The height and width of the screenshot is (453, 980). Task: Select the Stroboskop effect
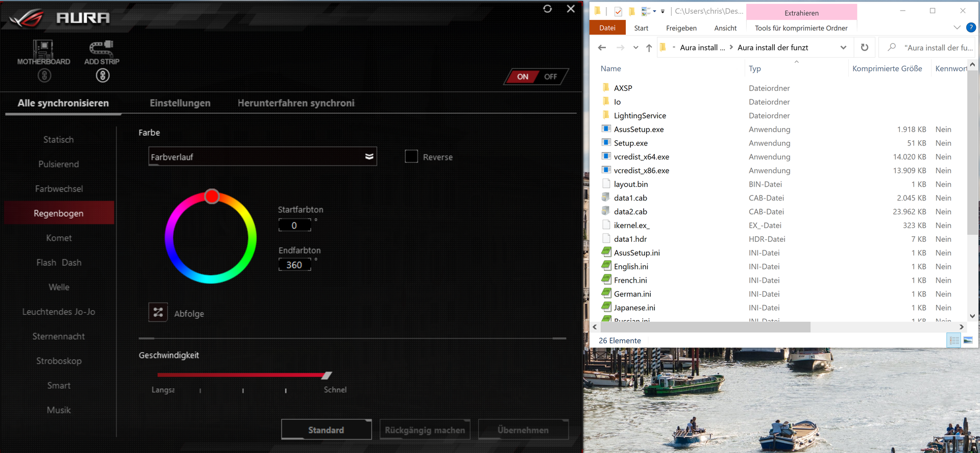tap(59, 361)
